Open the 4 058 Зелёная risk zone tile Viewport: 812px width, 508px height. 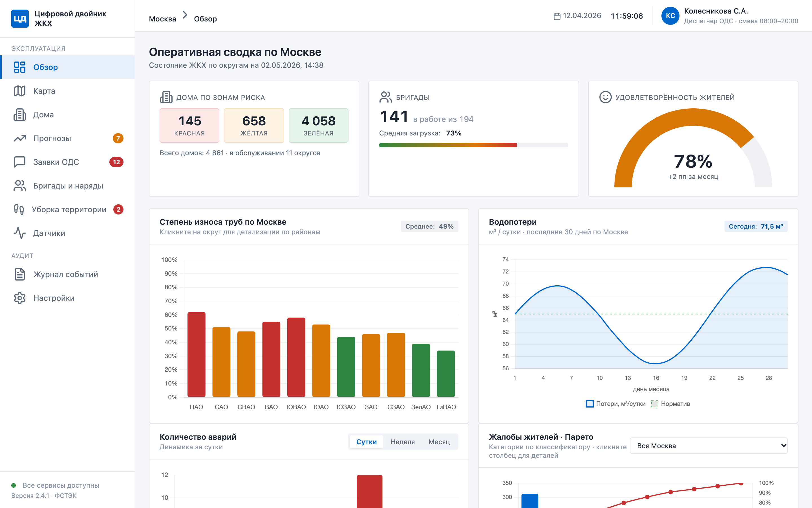318,126
